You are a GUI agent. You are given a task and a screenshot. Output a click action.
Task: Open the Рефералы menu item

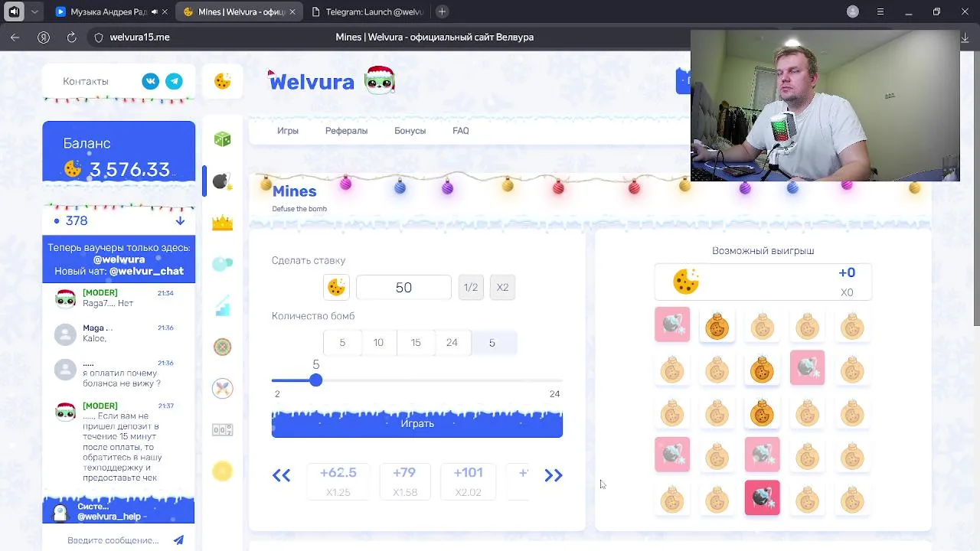click(x=346, y=131)
